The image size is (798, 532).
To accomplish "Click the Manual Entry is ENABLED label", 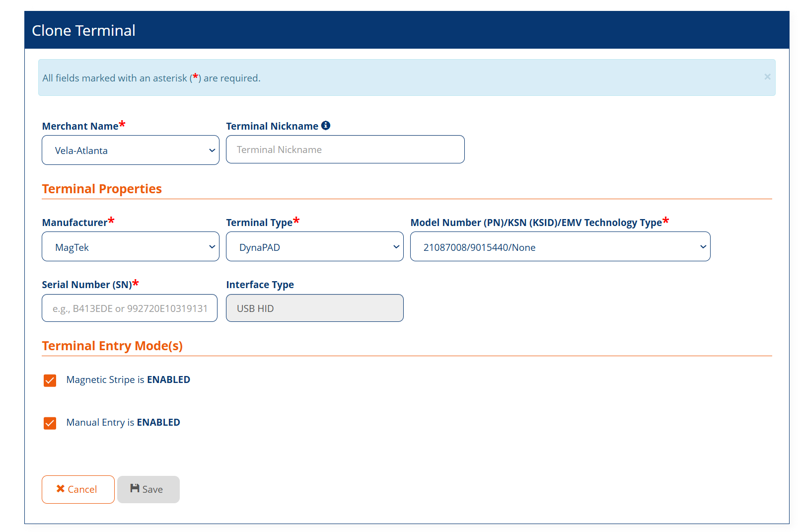I will (123, 423).
